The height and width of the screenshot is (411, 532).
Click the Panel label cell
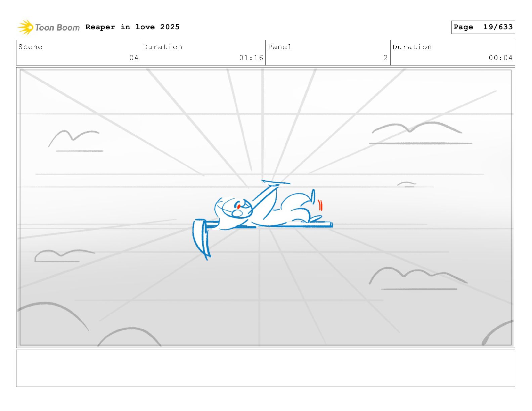(x=328, y=53)
